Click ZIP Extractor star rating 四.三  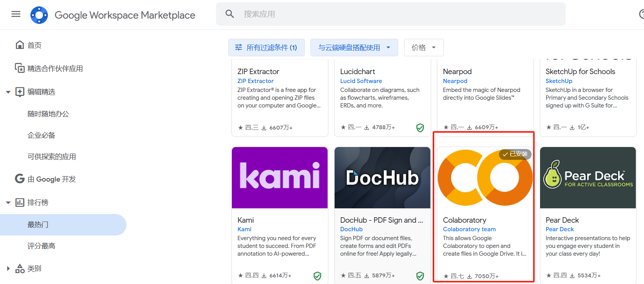248,128
